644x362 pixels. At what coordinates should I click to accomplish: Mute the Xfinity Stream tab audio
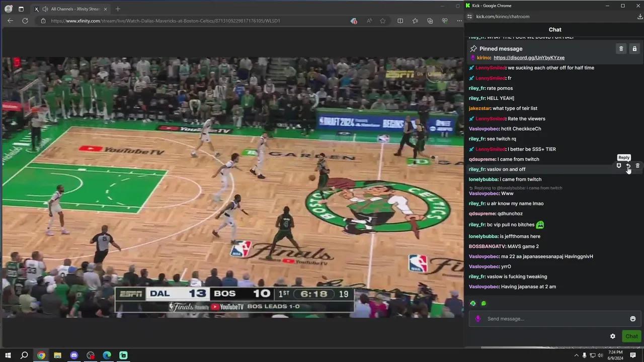(x=45, y=9)
